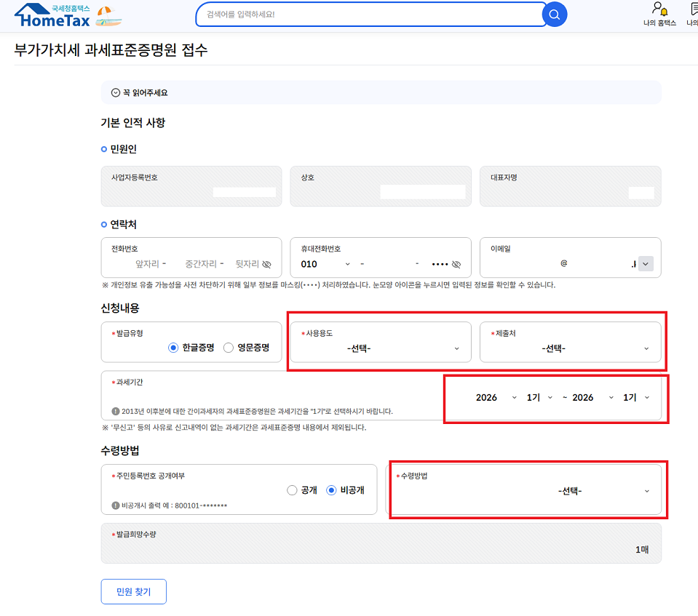
Task: Select the 영문증명 radio button
Action: tap(229, 348)
